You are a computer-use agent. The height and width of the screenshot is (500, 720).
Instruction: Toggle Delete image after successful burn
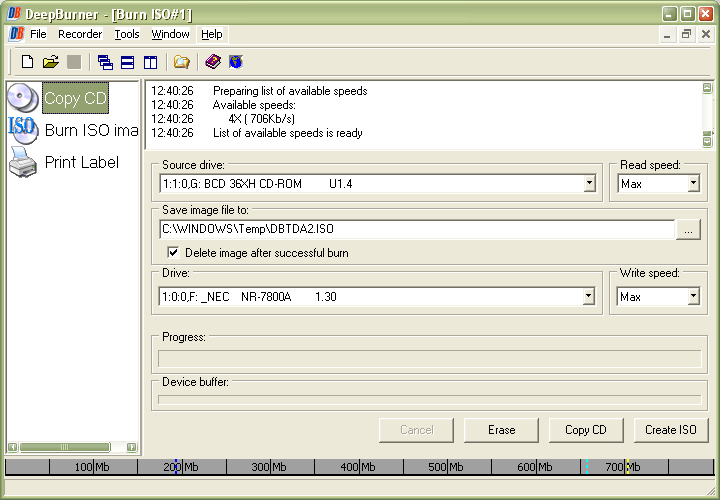pos(173,253)
